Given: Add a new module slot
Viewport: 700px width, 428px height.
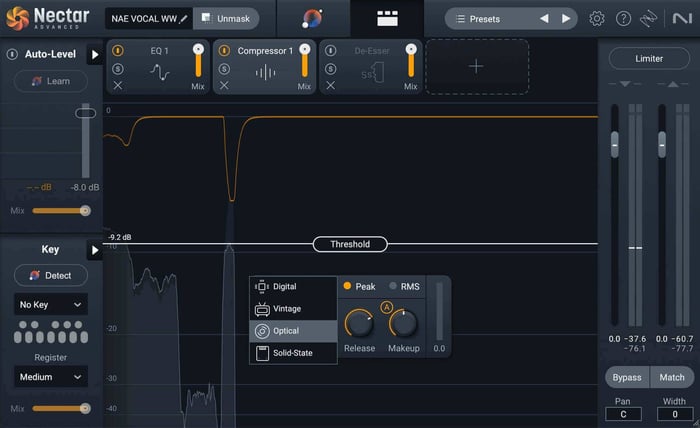Looking at the screenshot, I should [x=477, y=66].
